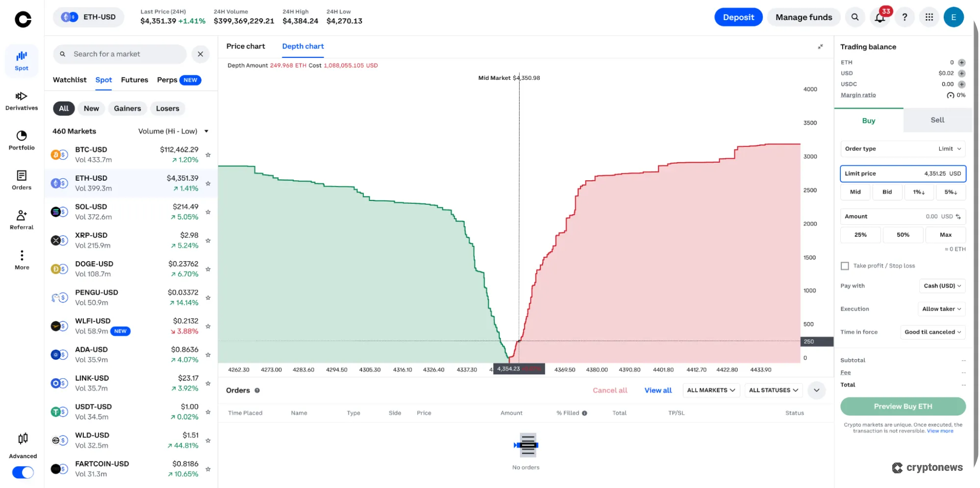The width and height of the screenshot is (980, 488).
Task: Open the Order type Limit dropdown
Action: pos(950,148)
